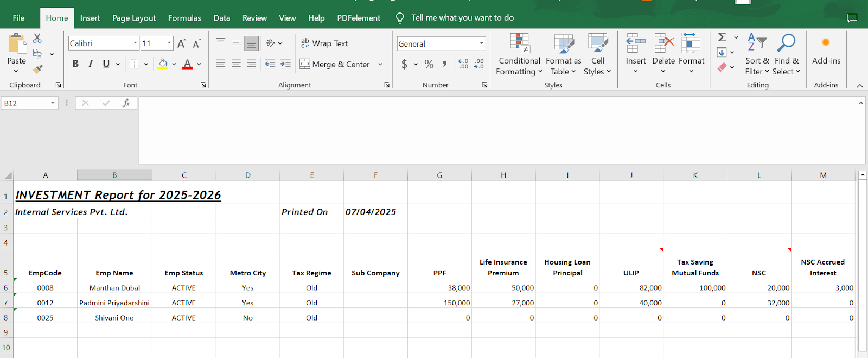Toggle Bold formatting
Image resolution: width=868 pixels, height=358 pixels.
point(75,64)
